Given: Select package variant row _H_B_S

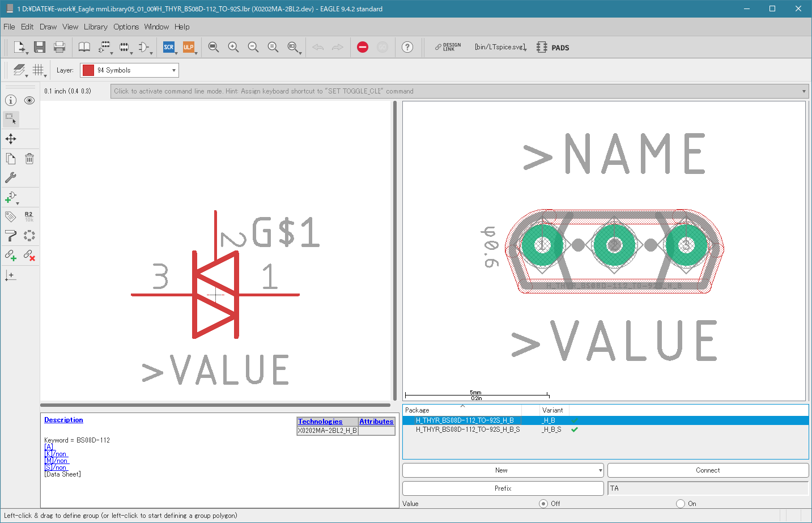Looking at the screenshot, I should coord(605,430).
